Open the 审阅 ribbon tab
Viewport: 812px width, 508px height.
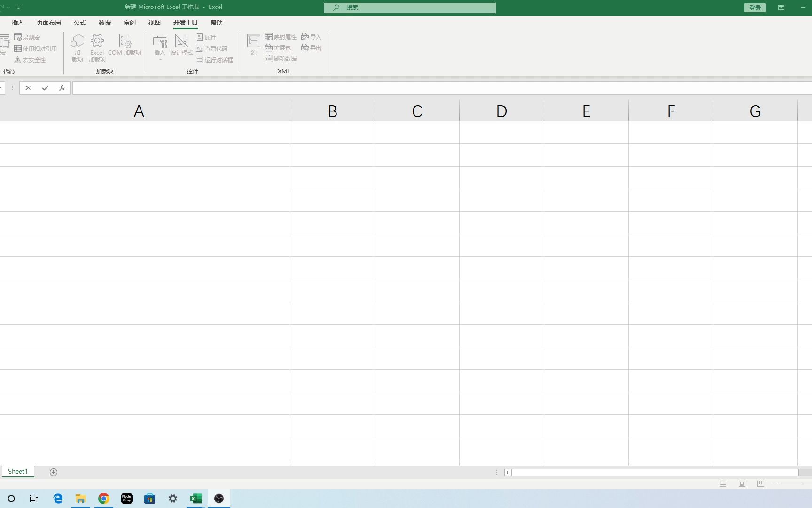tap(130, 22)
